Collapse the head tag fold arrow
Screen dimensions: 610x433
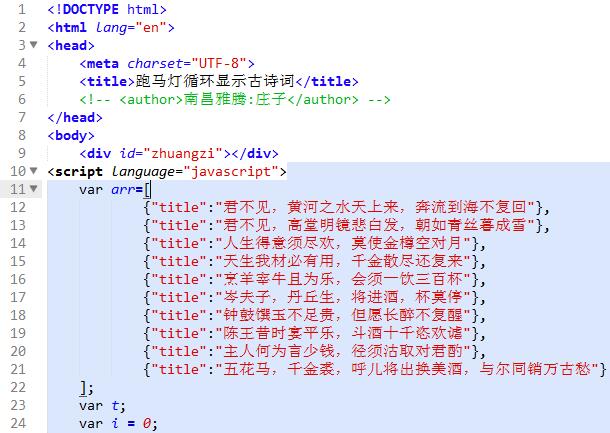(x=39, y=46)
